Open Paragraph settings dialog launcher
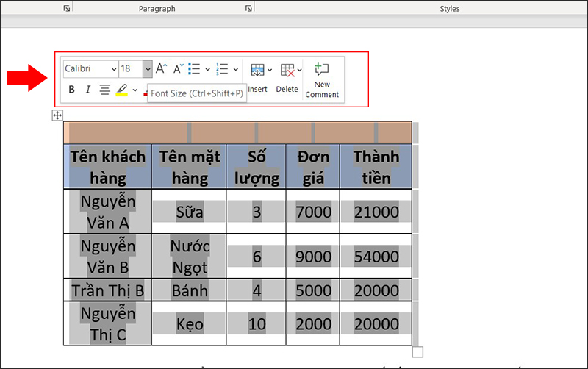The height and width of the screenshot is (369, 588). (248, 8)
